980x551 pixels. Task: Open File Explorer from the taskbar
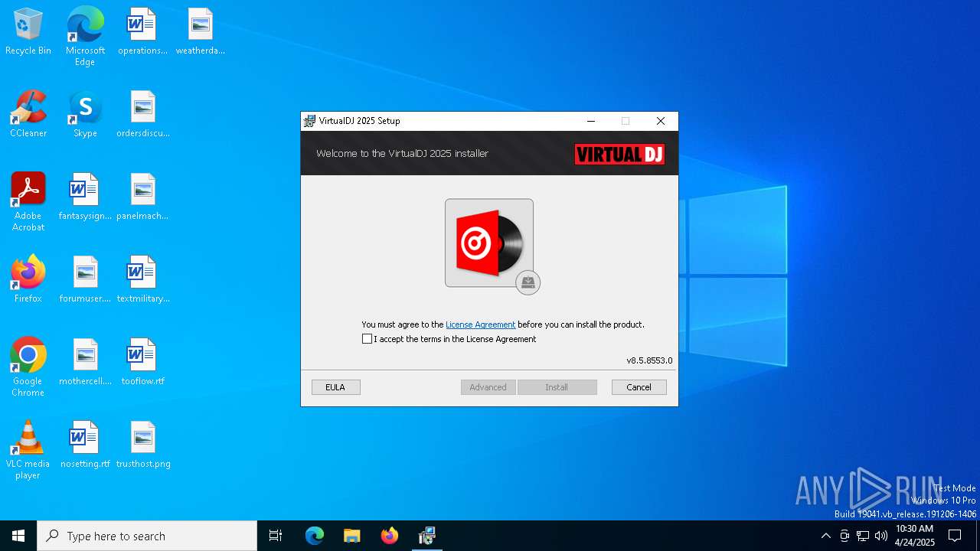352,536
